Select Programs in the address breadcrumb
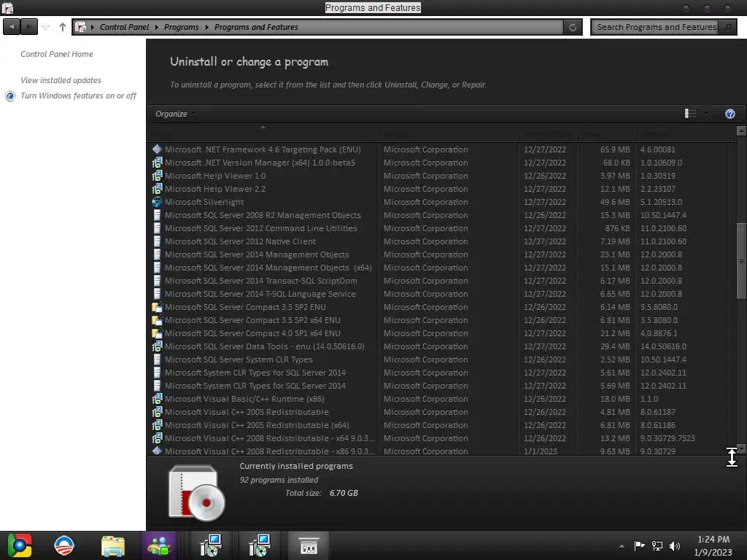The height and width of the screenshot is (560, 747). (181, 27)
